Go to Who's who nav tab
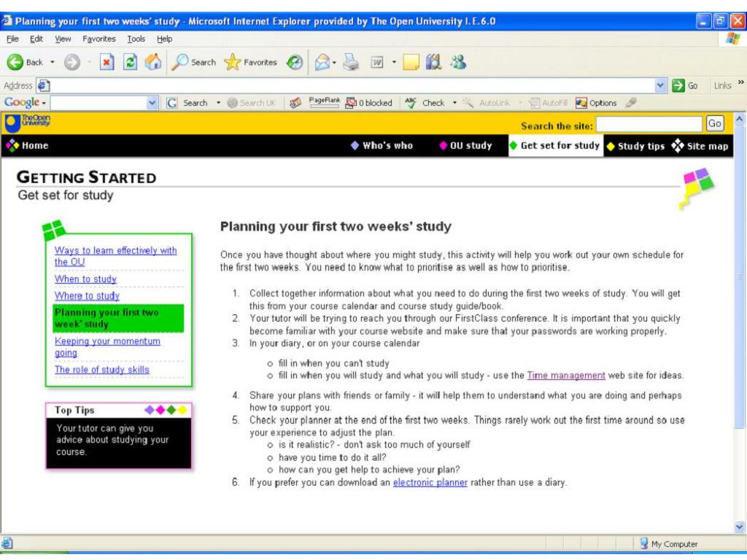The width and height of the screenshot is (747, 560). tap(382, 146)
